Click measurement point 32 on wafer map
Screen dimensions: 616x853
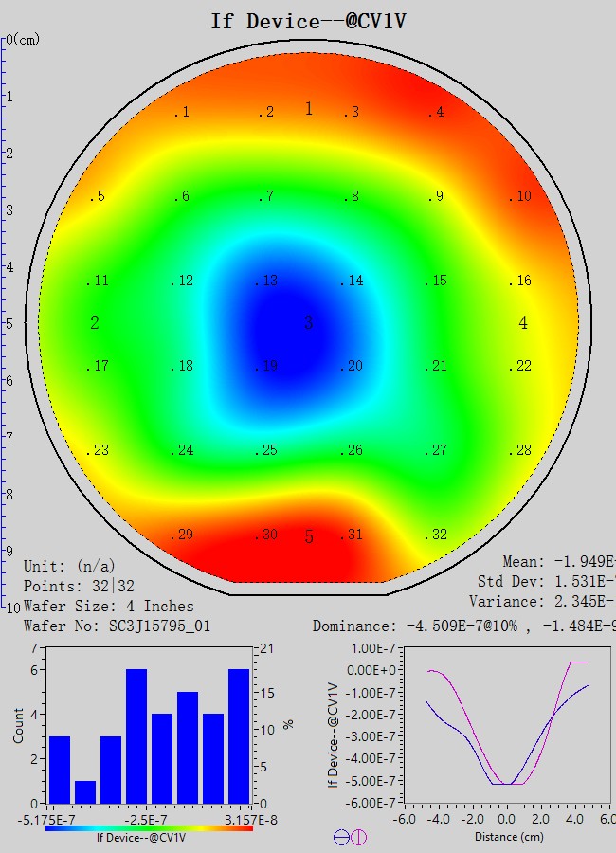(x=436, y=535)
